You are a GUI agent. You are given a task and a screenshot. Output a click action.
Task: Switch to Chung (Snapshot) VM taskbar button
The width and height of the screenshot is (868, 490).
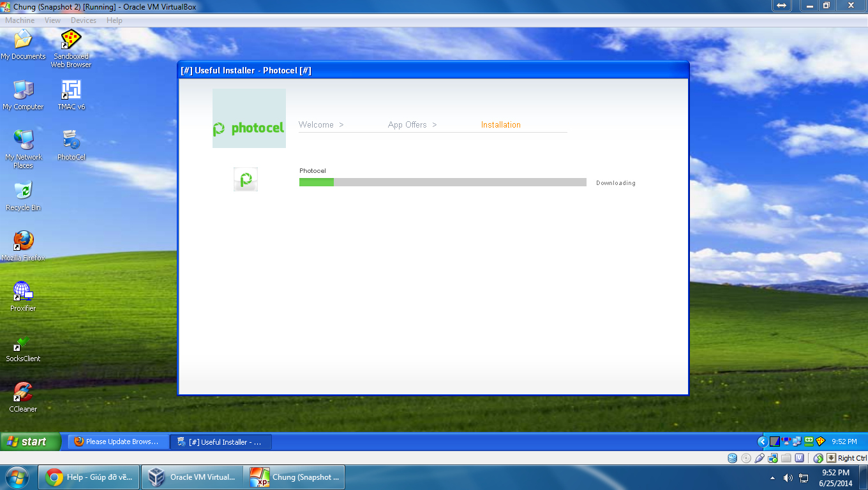coord(296,477)
